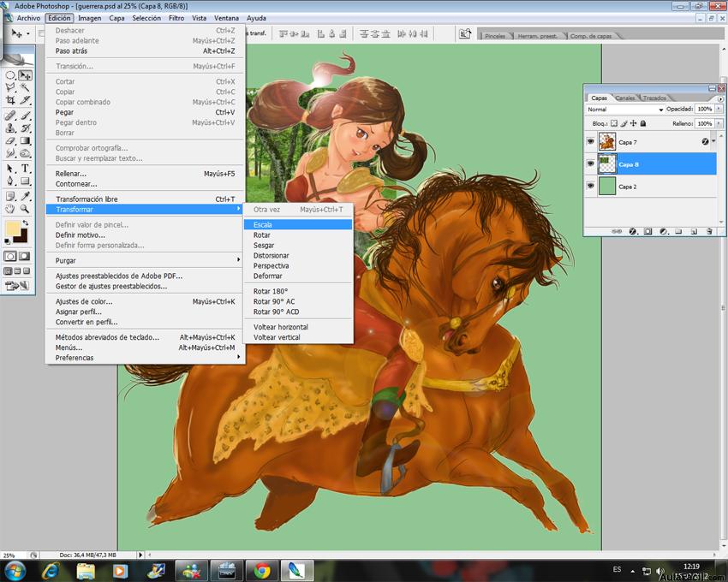Select the Clone Stamp tool

[x=10, y=128]
